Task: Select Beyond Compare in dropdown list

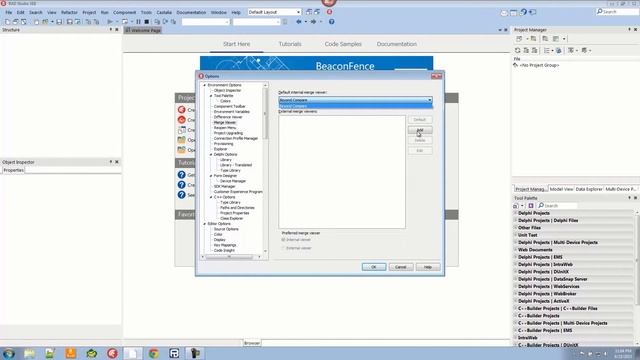Action: [355, 106]
